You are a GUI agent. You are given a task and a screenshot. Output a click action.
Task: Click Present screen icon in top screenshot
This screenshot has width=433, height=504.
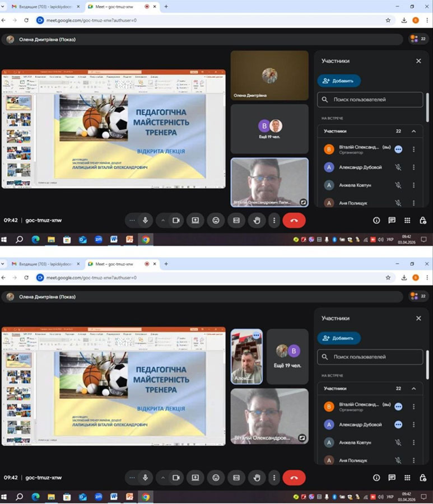coord(195,221)
